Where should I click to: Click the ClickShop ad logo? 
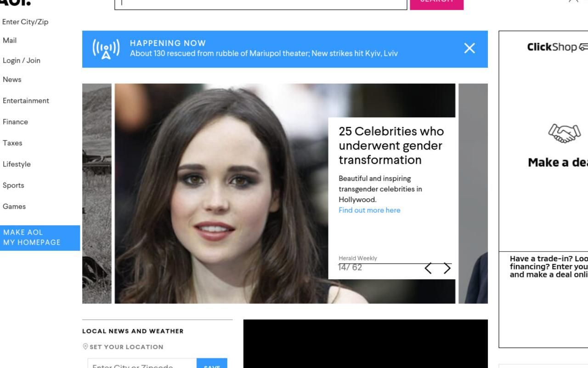click(x=557, y=47)
